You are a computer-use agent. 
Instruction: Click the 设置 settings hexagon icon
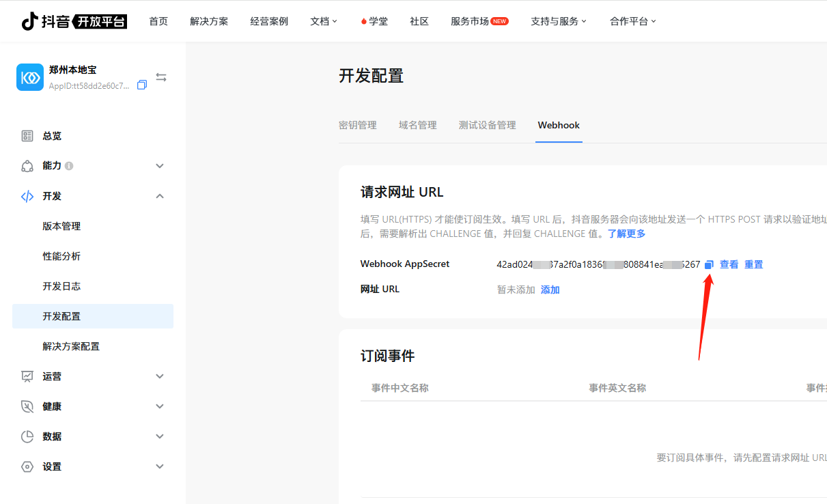[x=27, y=466]
